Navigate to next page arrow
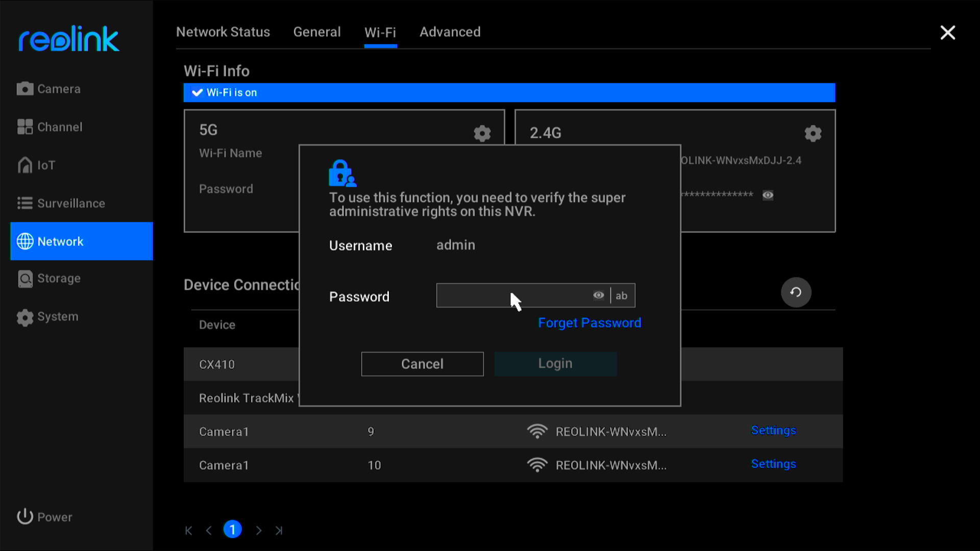 258,530
